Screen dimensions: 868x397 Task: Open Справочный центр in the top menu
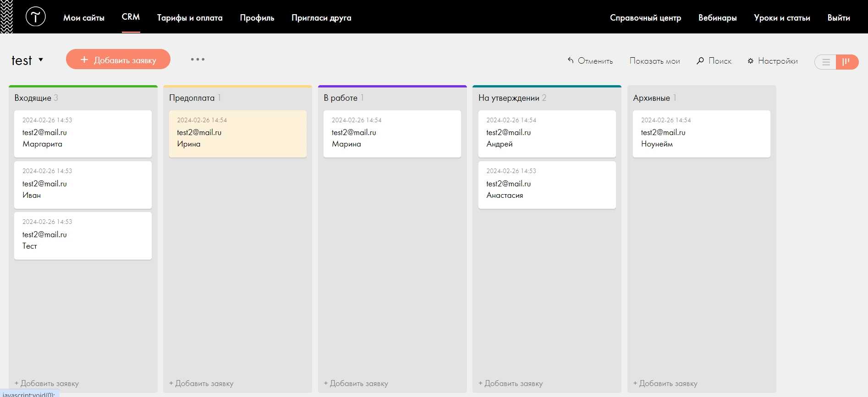(645, 18)
